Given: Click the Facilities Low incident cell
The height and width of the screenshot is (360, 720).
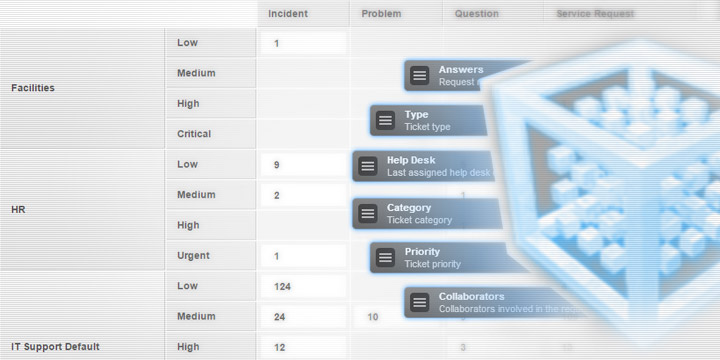Looking at the screenshot, I should coord(304,44).
